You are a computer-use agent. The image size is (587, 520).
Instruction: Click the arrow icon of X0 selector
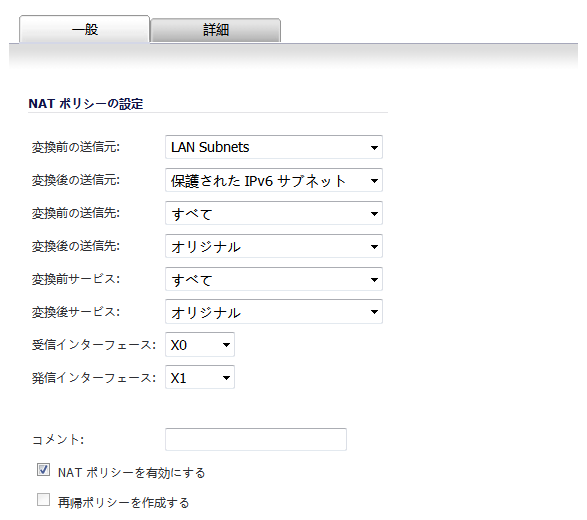click(x=226, y=345)
